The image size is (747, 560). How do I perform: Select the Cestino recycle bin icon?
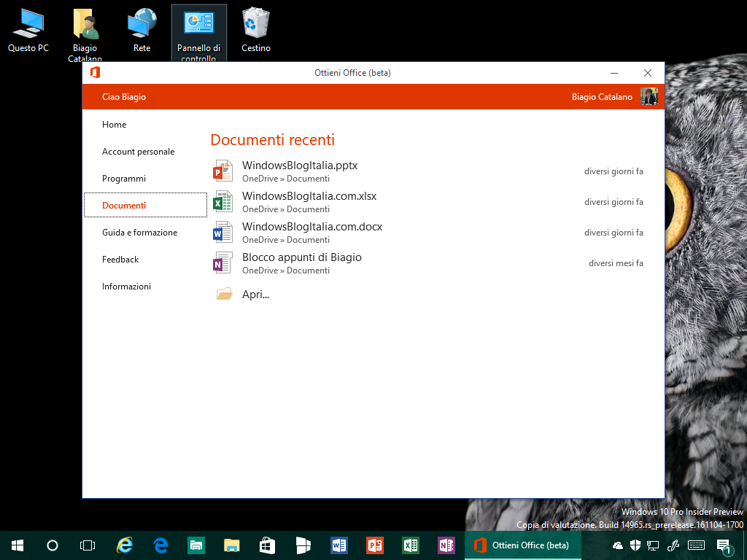click(256, 31)
